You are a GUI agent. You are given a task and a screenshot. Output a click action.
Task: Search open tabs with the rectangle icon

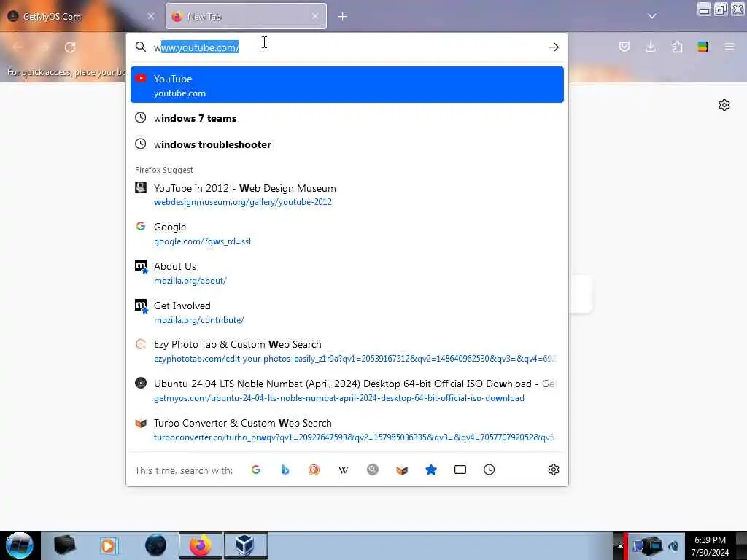point(460,470)
